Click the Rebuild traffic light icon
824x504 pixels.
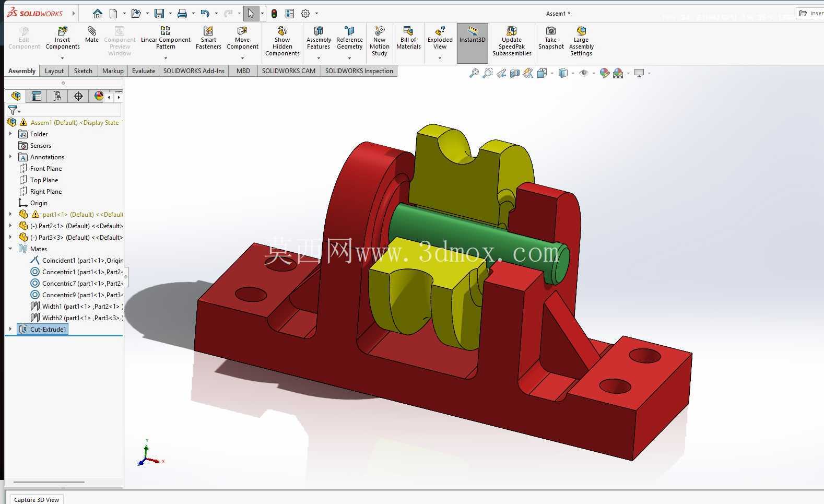point(274,14)
